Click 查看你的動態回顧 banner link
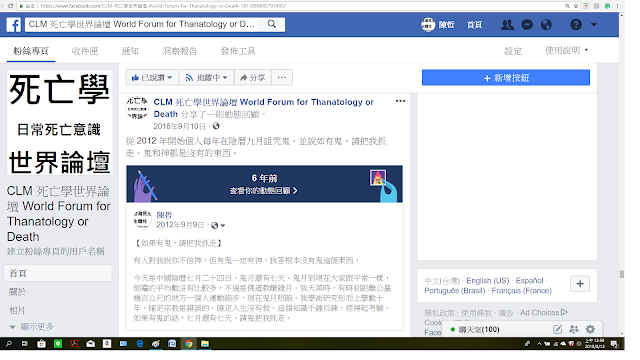Image resolution: width=640 pixels, height=360 pixels. pos(263,191)
